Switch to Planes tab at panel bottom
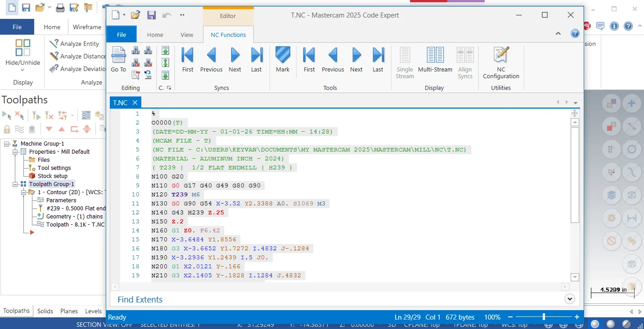Image resolution: width=644 pixels, height=329 pixels. click(69, 311)
